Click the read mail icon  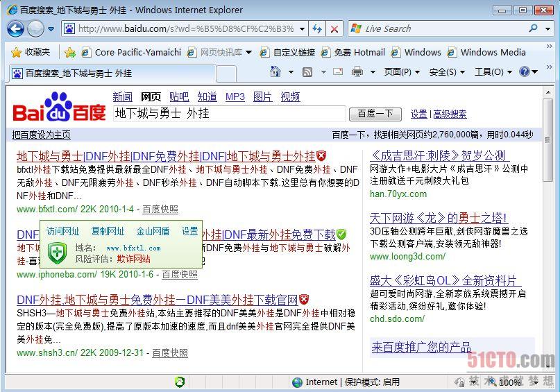[338, 71]
